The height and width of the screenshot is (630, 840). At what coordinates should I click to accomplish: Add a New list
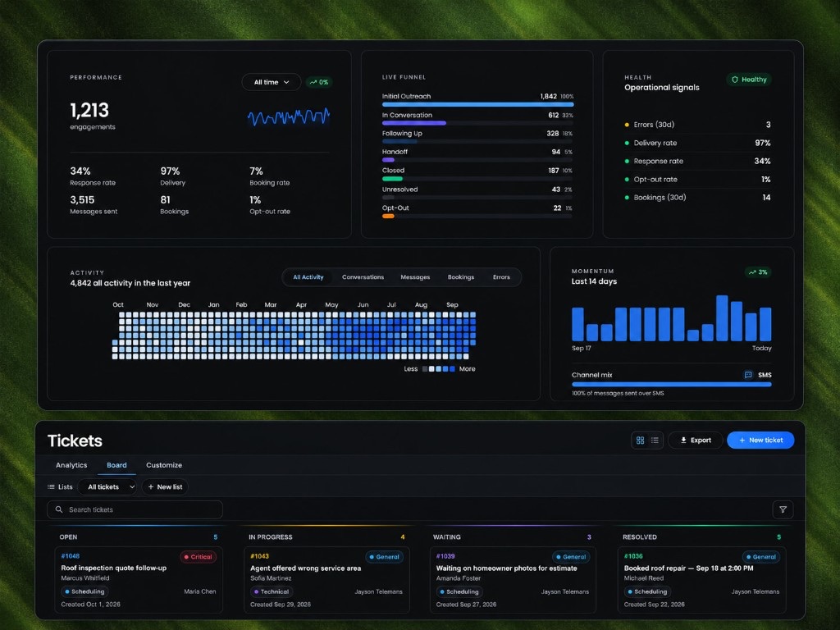click(x=165, y=487)
